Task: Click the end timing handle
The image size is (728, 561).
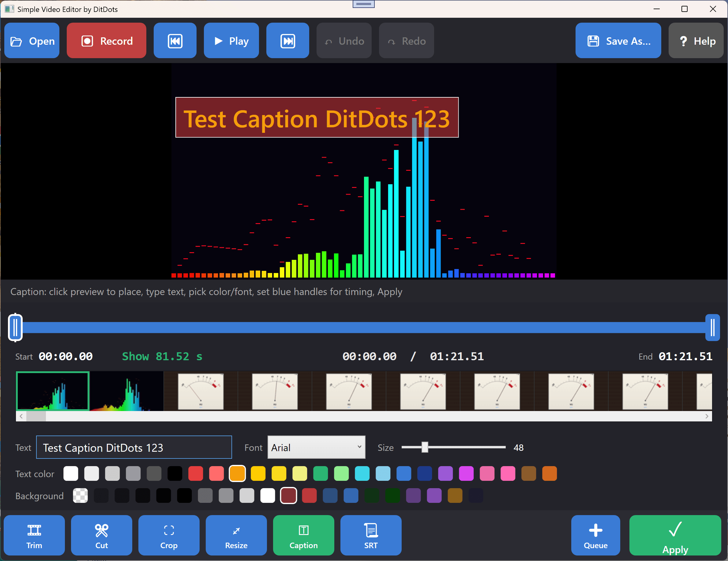Action: (712, 328)
